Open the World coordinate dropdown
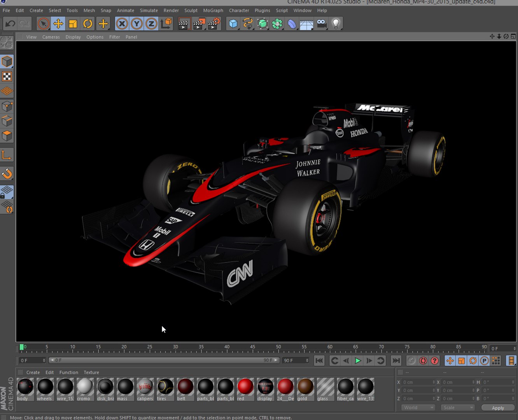This screenshot has width=518, height=420. (418, 407)
